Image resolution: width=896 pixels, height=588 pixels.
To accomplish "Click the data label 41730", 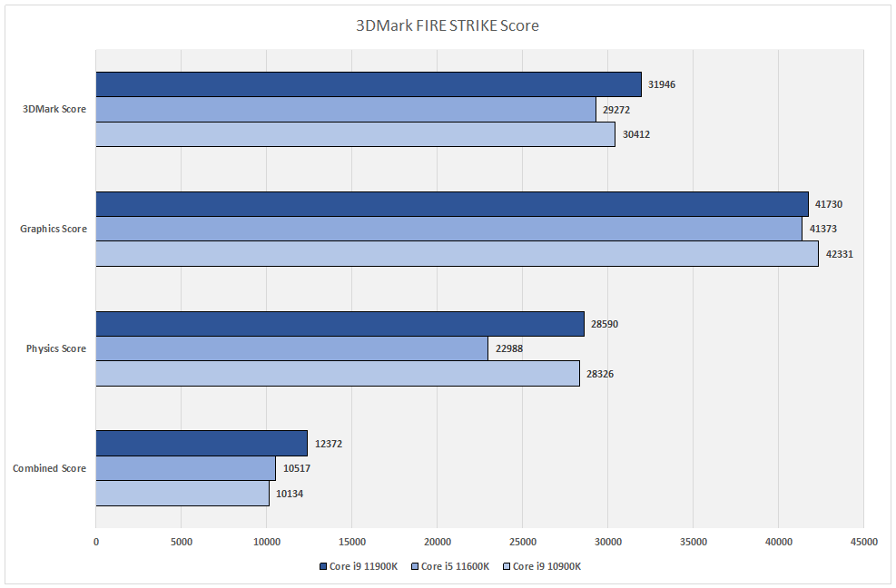I will (829, 204).
